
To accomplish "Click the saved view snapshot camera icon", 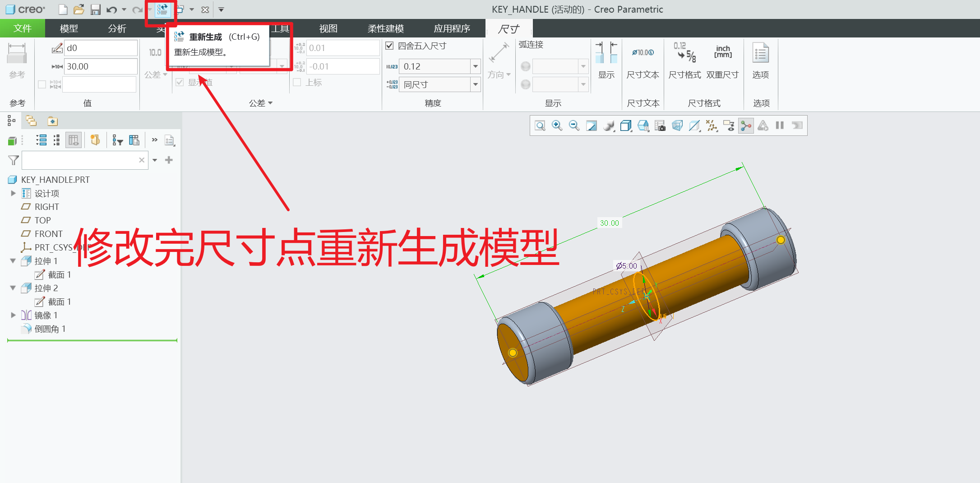I will point(660,126).
